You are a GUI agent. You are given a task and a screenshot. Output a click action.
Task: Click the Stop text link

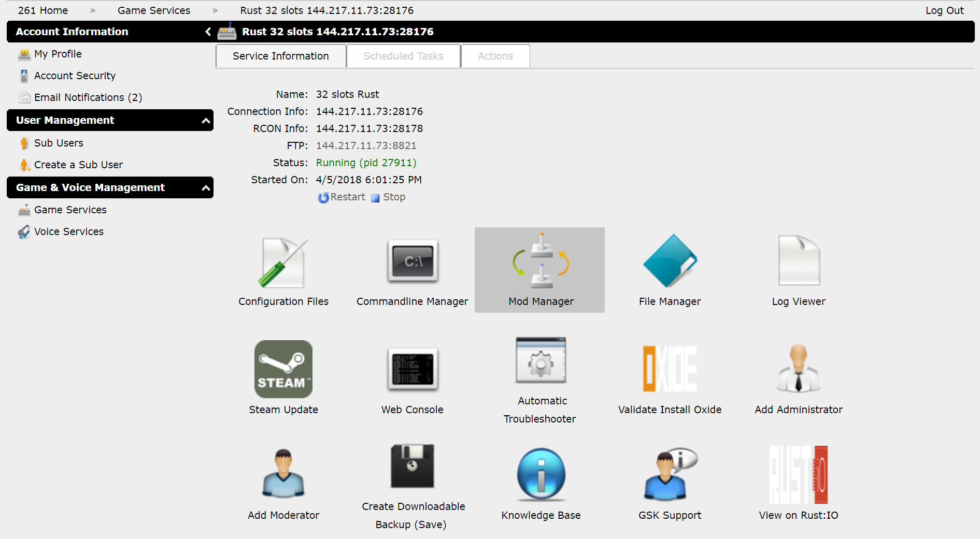click(x=394, y=197)
